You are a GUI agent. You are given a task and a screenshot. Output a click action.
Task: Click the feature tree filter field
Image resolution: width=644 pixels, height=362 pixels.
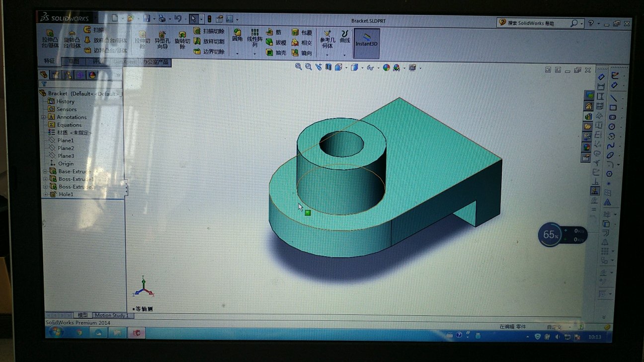(80, 84)
